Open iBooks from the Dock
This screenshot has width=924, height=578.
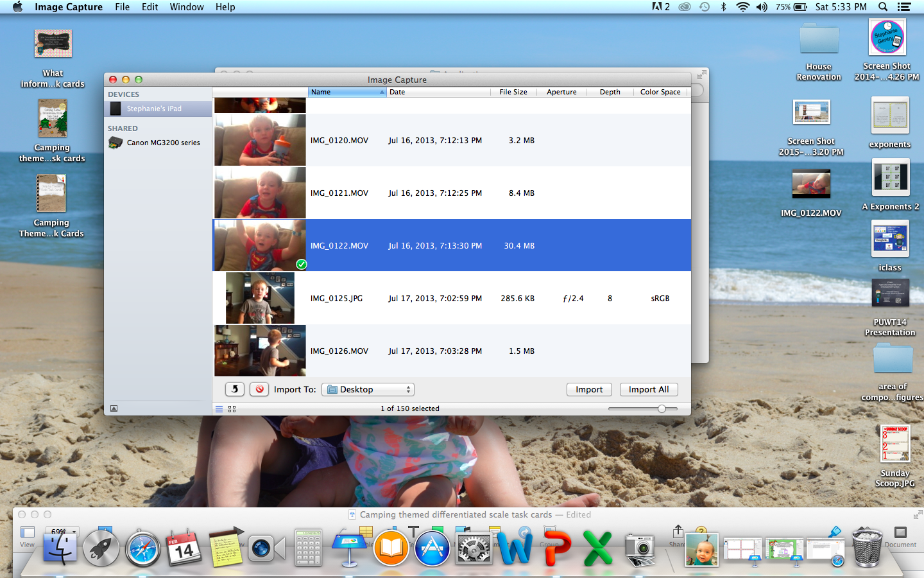coord(391,548)
